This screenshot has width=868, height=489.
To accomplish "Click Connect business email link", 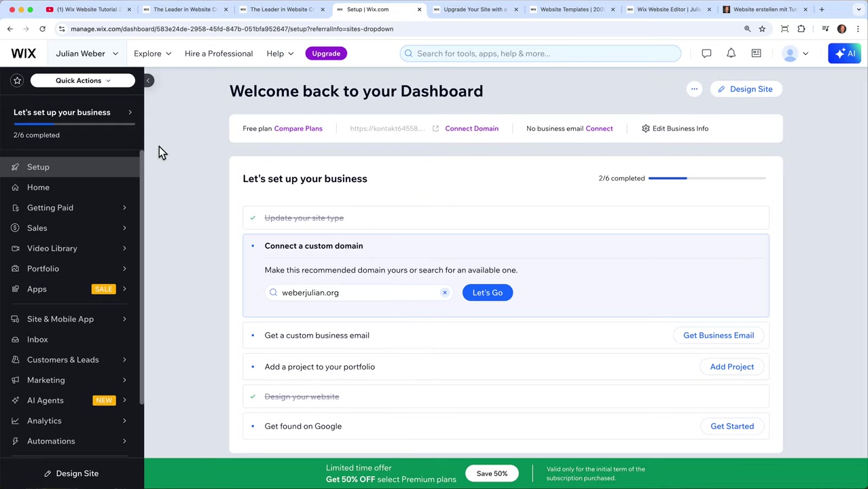I will click(x=599, y=128).
